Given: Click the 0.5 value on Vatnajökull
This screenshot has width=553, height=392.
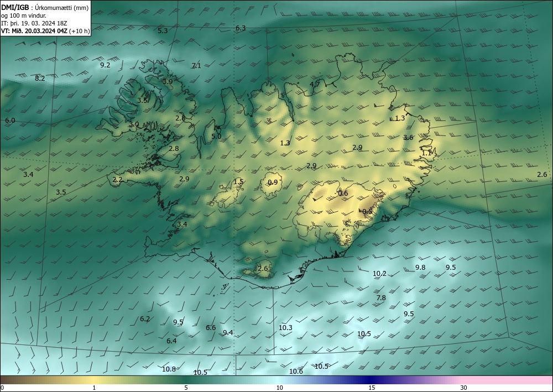Looking at the screenshot, I should 368,212.
